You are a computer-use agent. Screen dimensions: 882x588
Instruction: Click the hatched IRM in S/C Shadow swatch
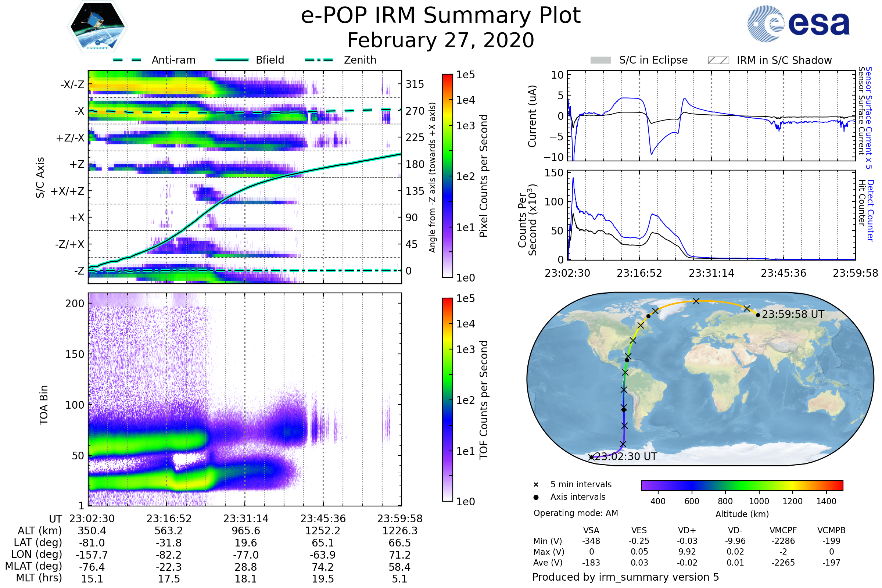(x=718, y=60)
